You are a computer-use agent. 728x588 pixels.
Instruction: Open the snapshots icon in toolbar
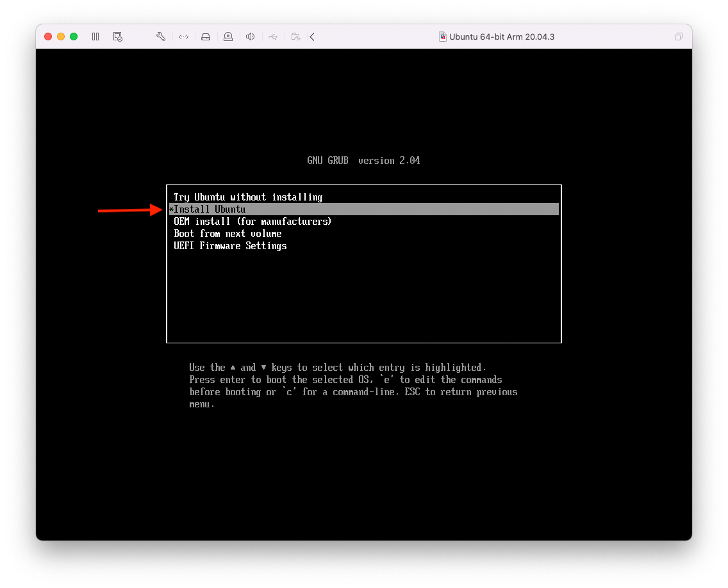point(117,37)
